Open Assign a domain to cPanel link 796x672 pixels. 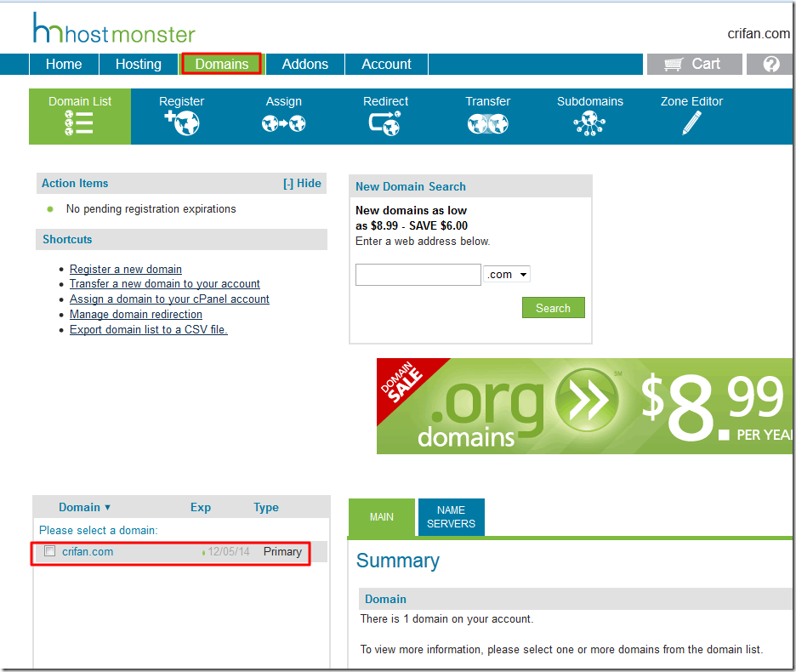coord(169,299)
